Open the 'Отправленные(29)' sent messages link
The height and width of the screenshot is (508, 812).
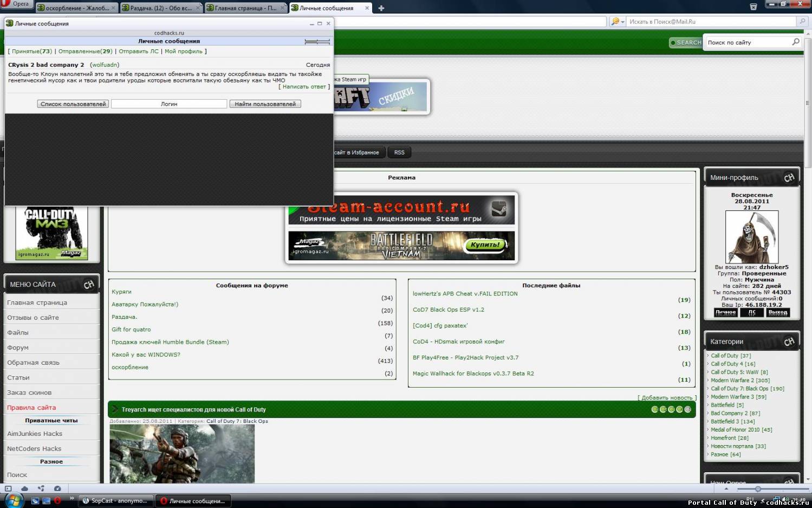85,52
